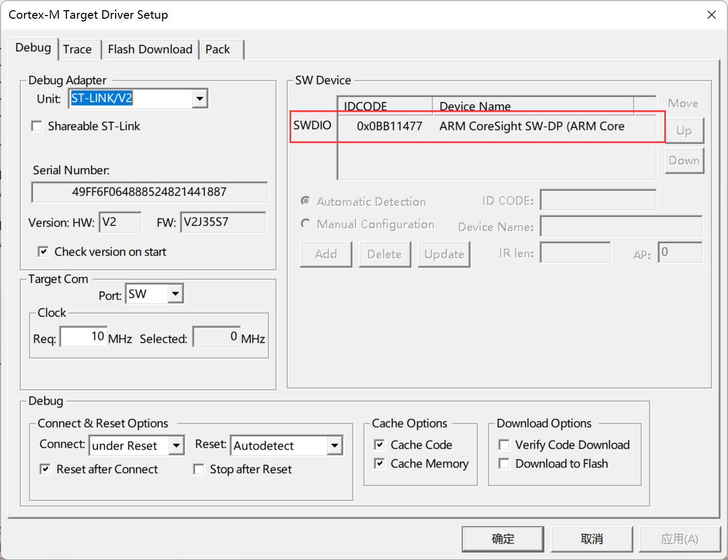Enable Verify Code Download
728x560 pixels.
[x=504, y=445]
